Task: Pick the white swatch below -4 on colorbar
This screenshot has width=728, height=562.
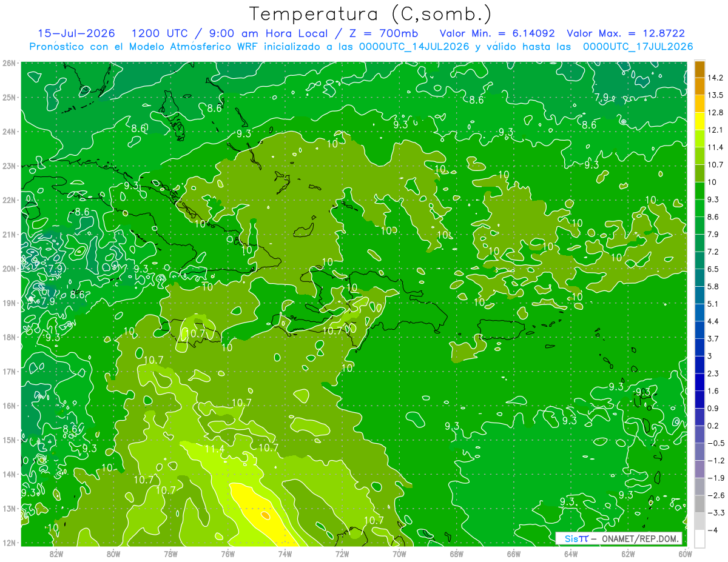Action: click(699, 539)
